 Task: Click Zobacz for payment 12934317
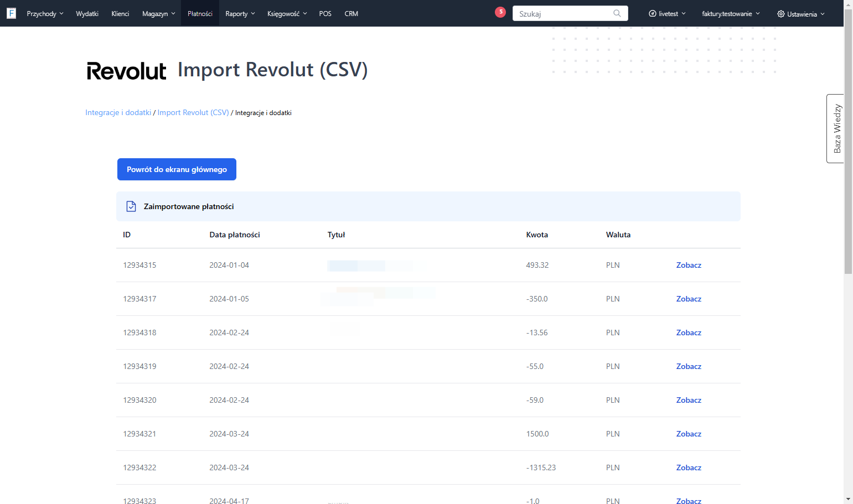point(689,299)
